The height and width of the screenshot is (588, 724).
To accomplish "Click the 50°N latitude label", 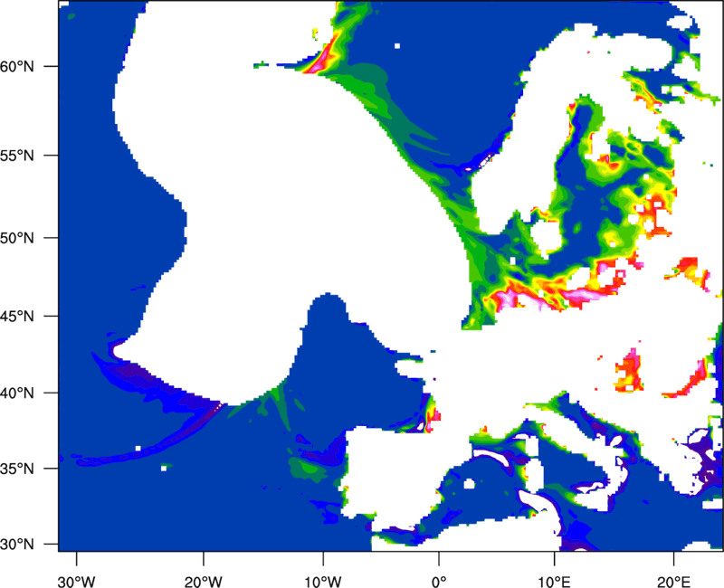I will pos(17,238).
